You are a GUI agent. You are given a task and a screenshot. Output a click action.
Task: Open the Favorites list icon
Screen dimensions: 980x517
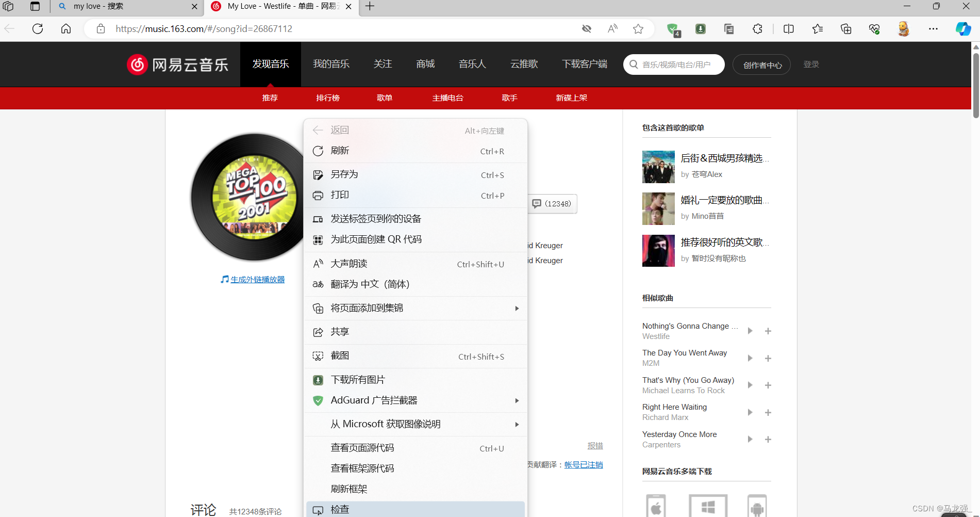(818, 28)
